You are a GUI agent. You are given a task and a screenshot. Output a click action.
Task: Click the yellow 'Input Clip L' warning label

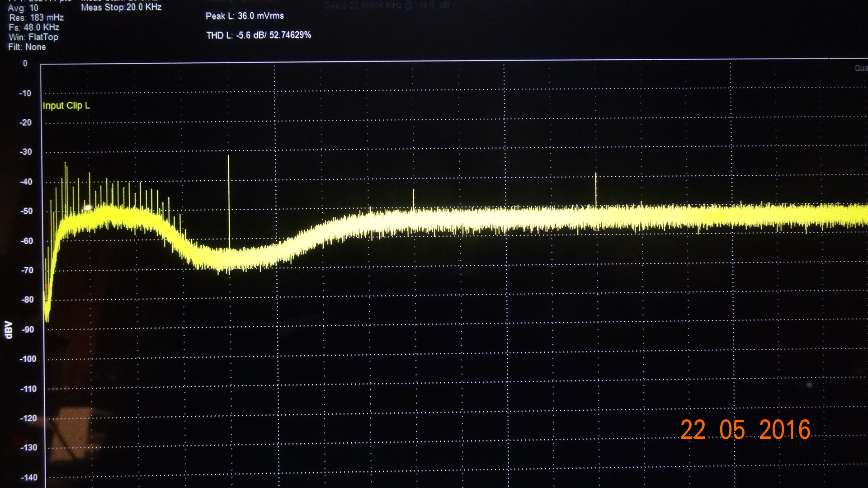pos(66,106)
